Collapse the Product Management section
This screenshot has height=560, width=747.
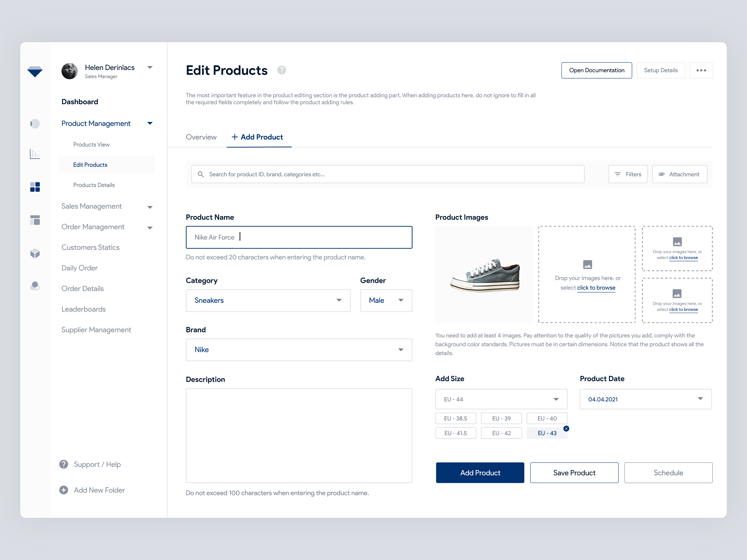[150, 124]
